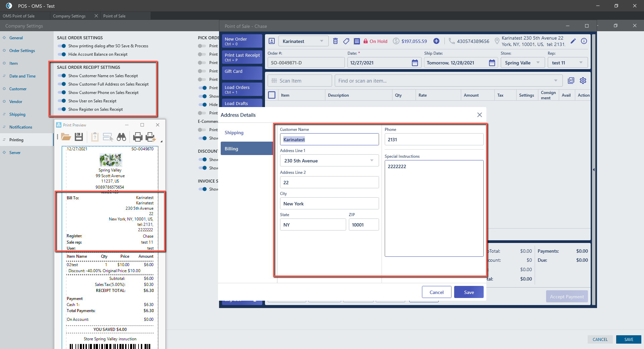Toggle Show User on Sales Receipt
644x349 pixels.
pos(62,101)
